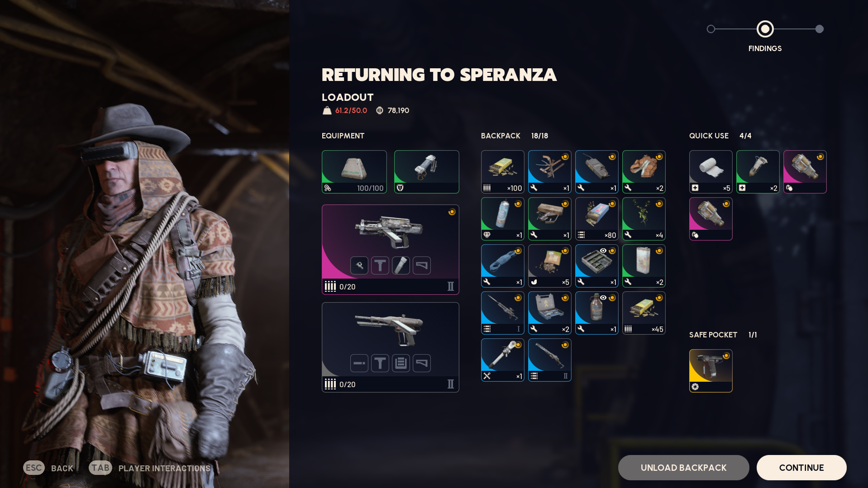
Task: Select the ammo box with x100 count
Action: tap(502, 172)
